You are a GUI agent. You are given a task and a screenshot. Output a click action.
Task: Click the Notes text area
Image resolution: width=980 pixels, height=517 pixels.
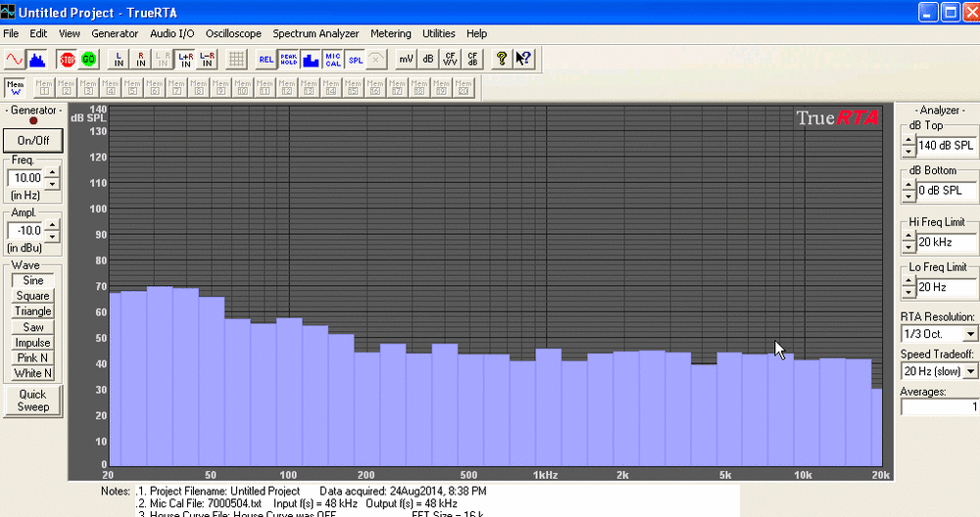pyautogui.click(x=437, y=500)
